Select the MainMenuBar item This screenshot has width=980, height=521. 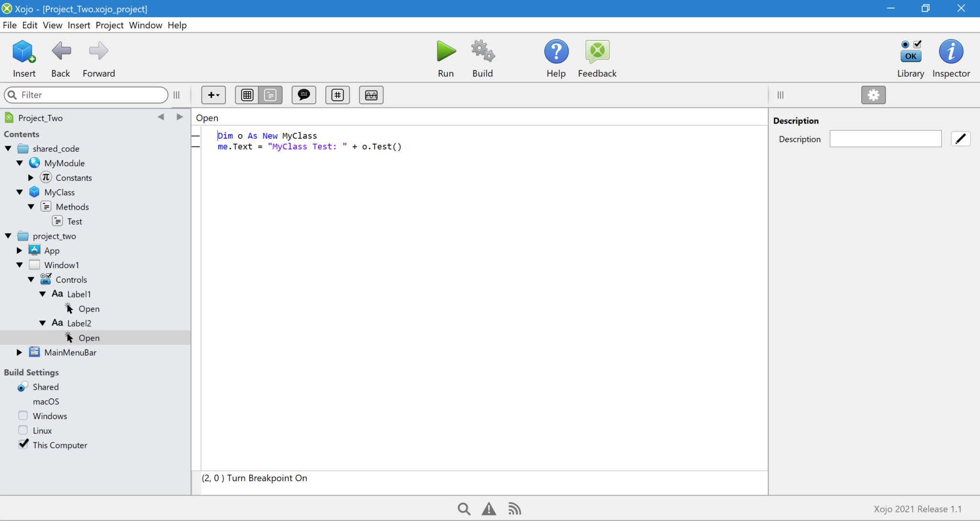70,352
